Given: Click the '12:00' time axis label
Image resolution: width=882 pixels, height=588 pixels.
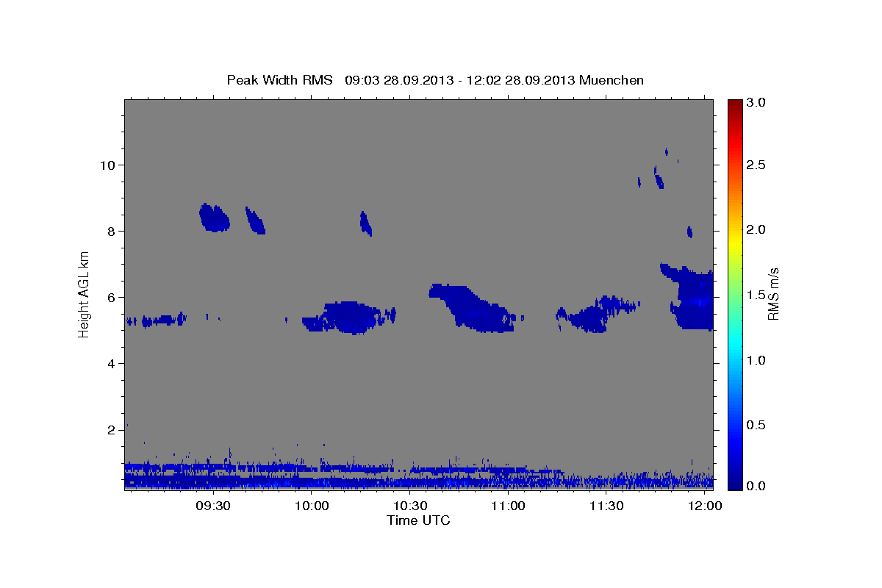Looking at the screenshot, I should pos(705,506).
